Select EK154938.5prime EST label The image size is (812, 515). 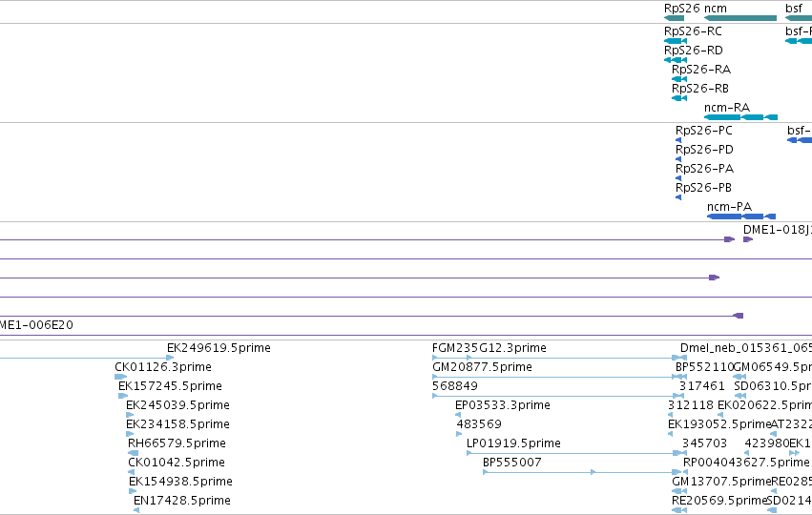pyautogui.click(x=180, y=482)
